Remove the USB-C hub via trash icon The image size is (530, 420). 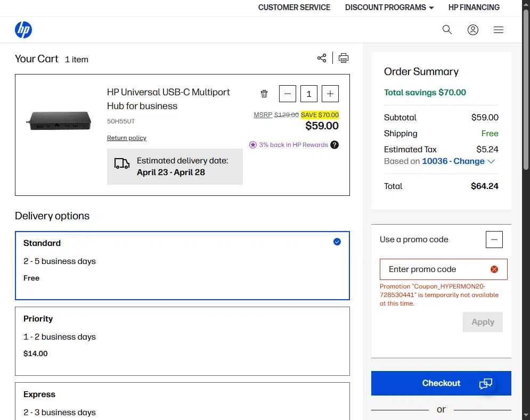[x=264, y=94]
